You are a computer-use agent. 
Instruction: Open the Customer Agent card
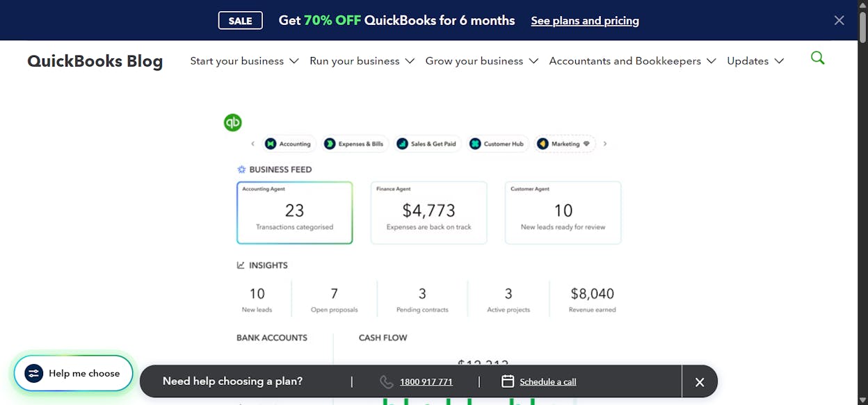point(563,213)
